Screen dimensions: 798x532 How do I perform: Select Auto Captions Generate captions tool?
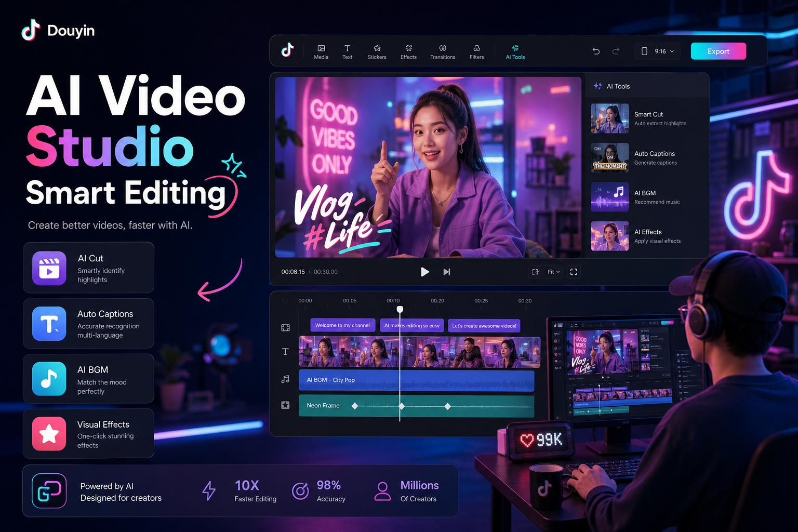click(x=647, y=158)
